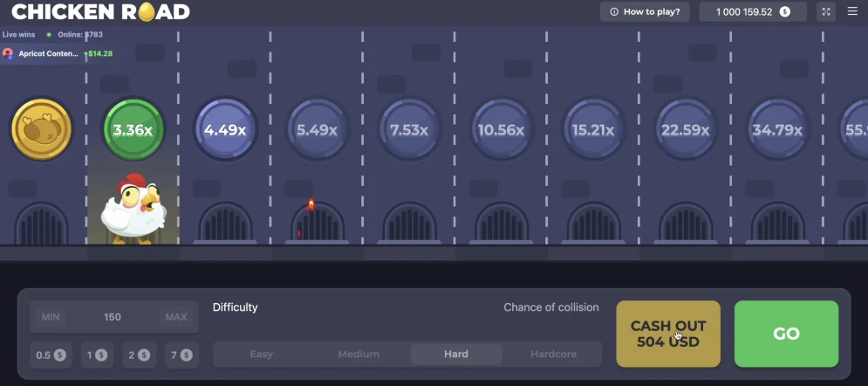The image size is (868, 386).
Task: Select Hardcore difficulty
Action: pyautogui.click(x=554, y=354)
